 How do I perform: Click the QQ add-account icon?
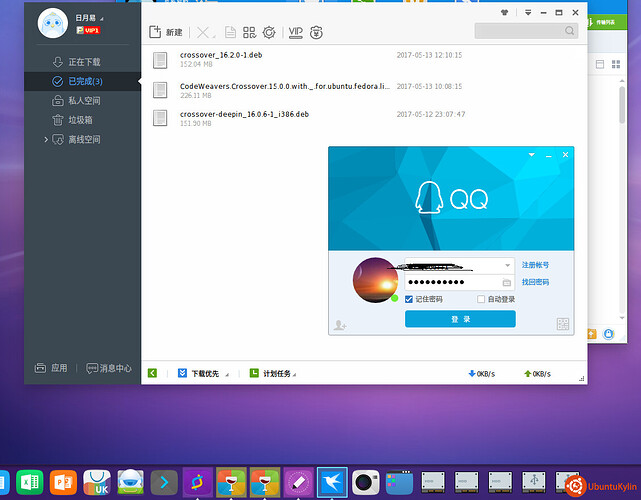tap(340, 325)
